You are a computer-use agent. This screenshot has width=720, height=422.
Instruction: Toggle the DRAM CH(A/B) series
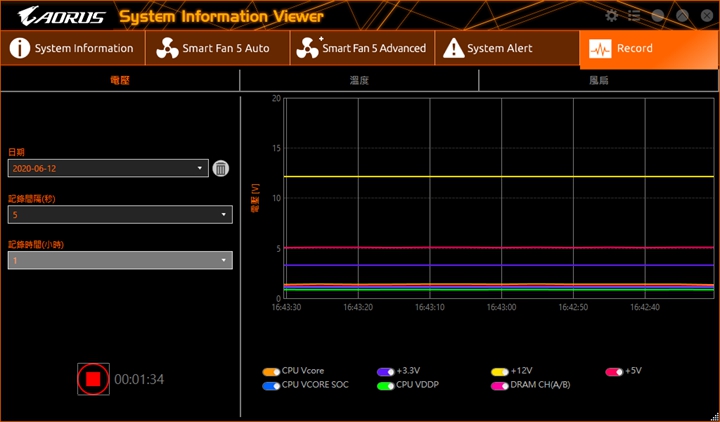coord(500,385)
